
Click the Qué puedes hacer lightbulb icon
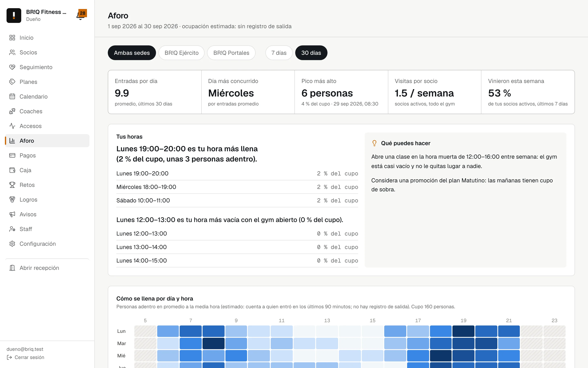(374, 143)
